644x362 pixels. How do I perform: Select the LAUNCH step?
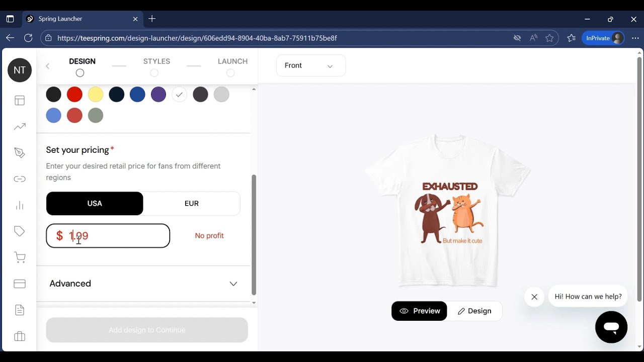click(232, 66)
